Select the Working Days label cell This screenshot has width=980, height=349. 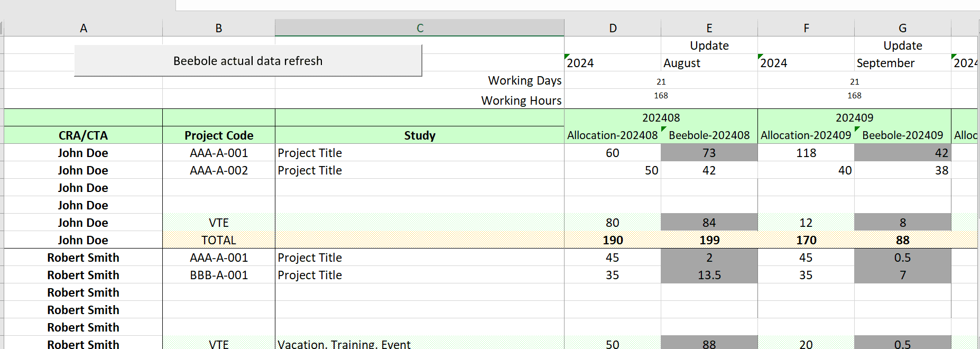coord(523,80)
